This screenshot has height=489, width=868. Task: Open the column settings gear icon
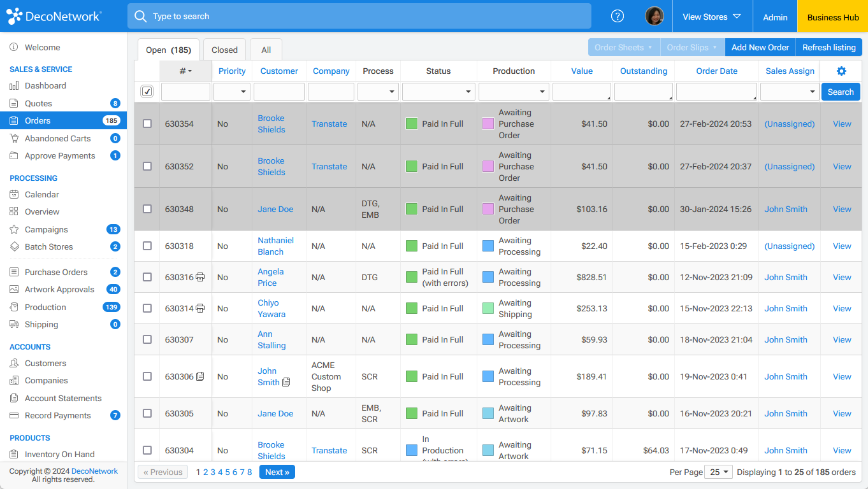[841, 71]
